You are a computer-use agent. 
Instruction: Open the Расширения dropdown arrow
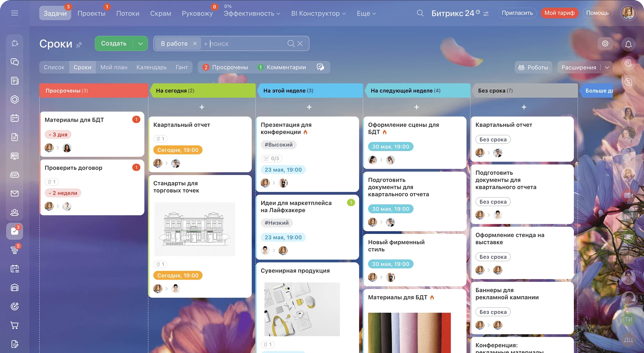[607, 67]
